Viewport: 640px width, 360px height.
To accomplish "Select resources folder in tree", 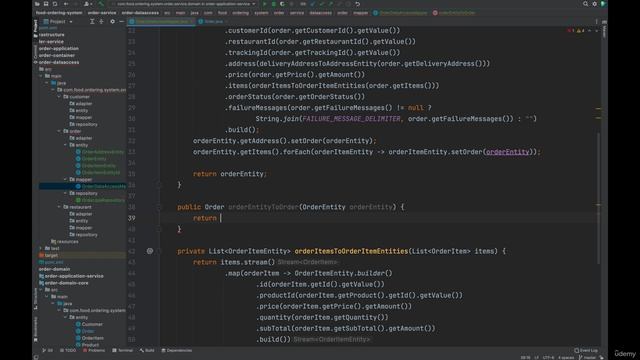I will (65, 241).
